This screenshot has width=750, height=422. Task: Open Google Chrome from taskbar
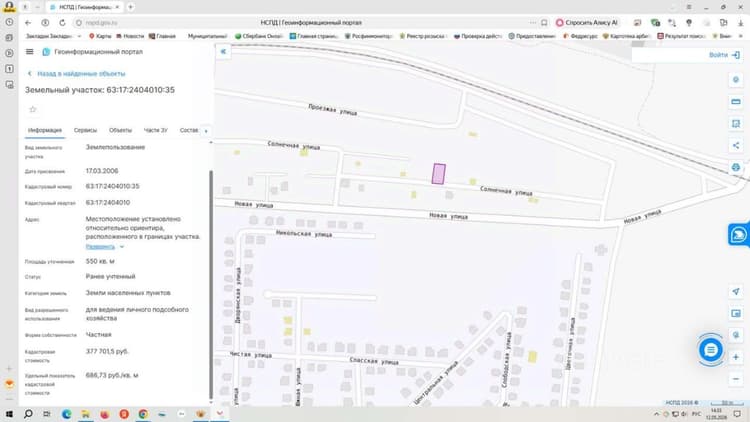[x=143, y=414]
